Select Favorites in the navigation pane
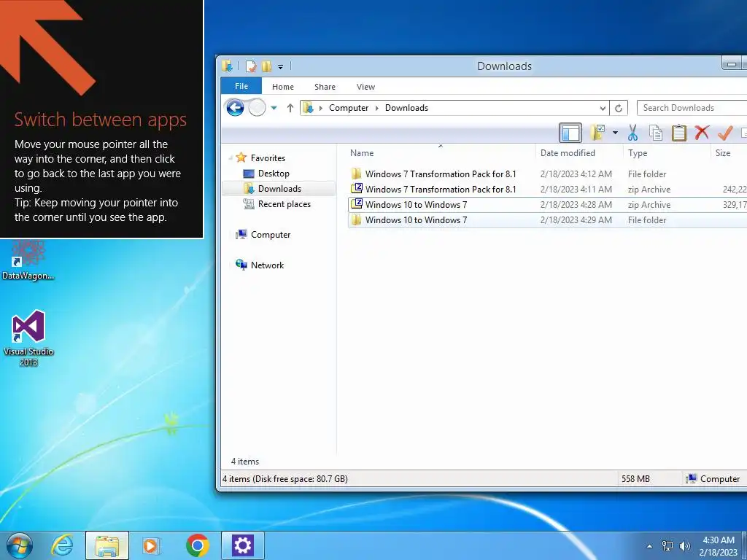 point(268,157)
